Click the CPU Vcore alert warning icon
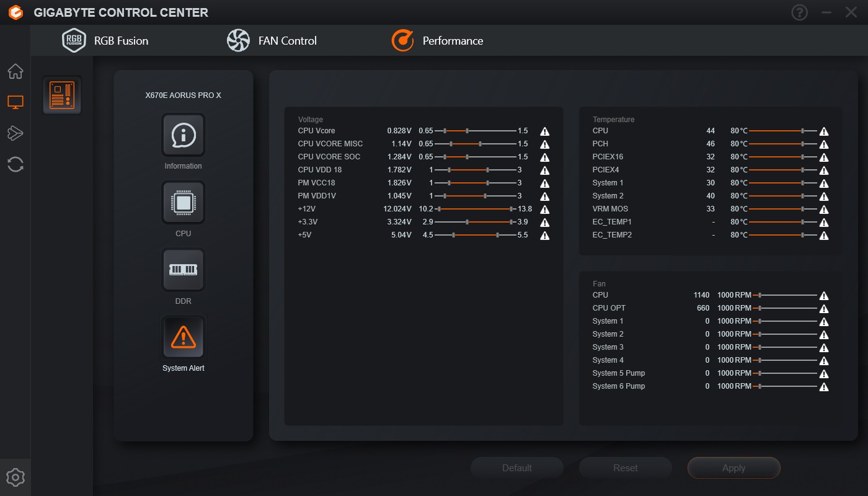Screen dimensions: 868x496 pyautogui.click(x=544, y=131)
